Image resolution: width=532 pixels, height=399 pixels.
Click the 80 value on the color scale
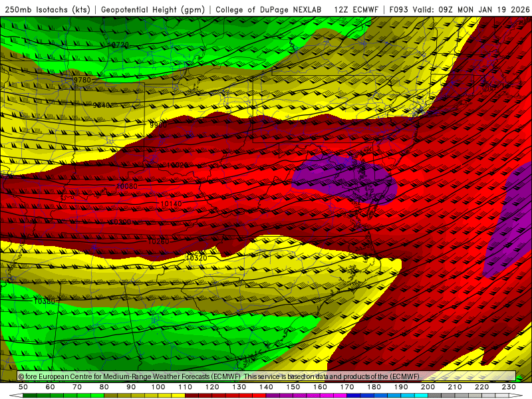pos(104,387)
